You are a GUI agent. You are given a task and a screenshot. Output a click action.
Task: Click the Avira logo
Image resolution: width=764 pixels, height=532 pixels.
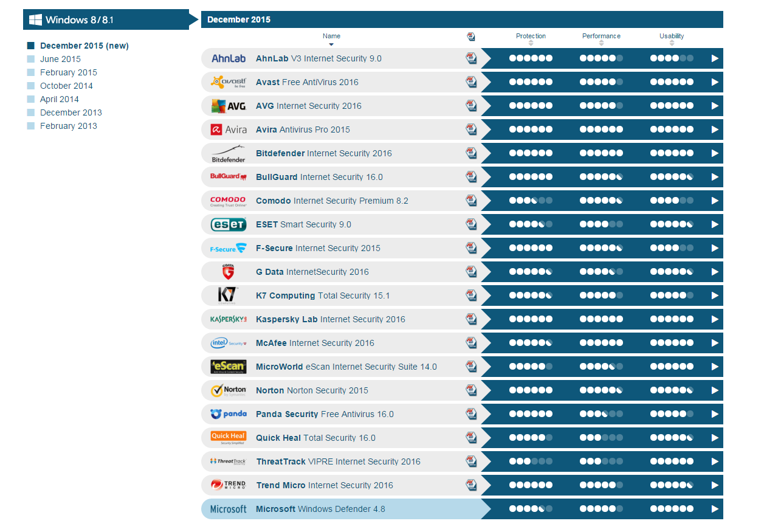click(228, 130)
